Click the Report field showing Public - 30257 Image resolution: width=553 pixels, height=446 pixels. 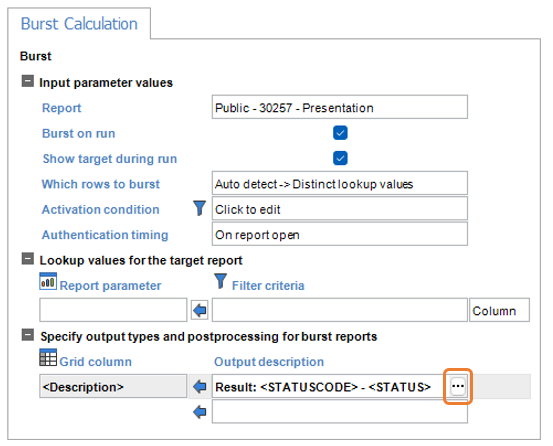click(x=340, y=107)
